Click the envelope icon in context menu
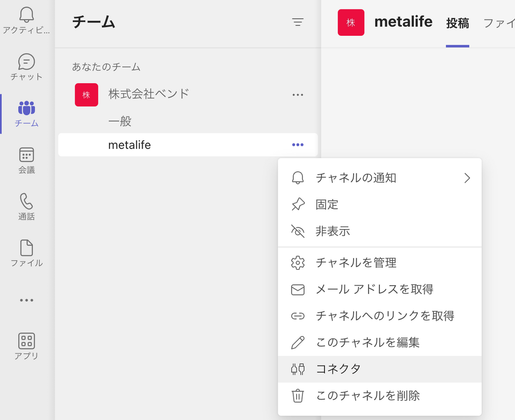This screenshot has width=515, height=420. [x=298, y=290]
